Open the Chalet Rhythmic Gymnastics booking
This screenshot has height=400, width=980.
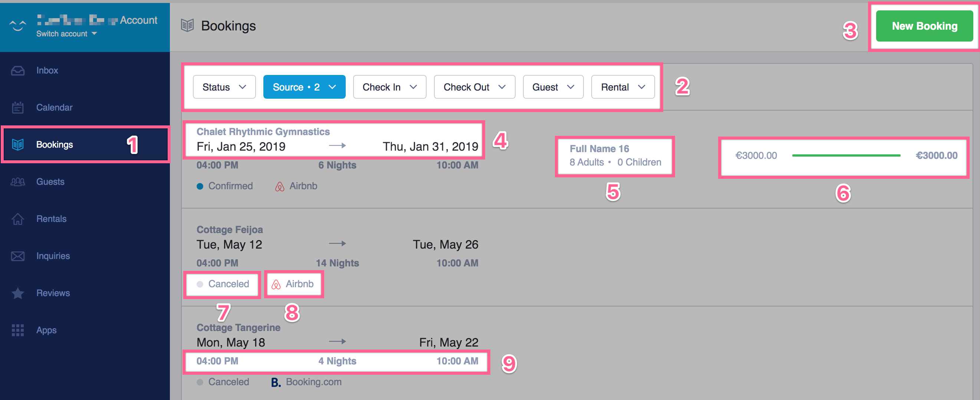(x=263, y=131)
